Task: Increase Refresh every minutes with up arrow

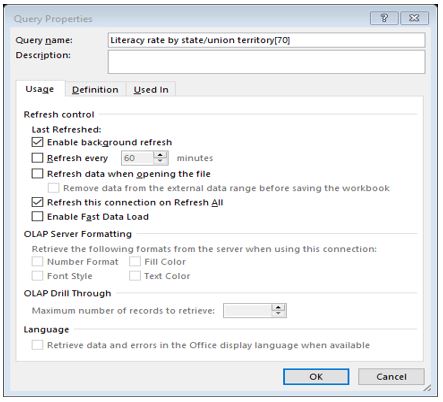Action: (161, 155)
